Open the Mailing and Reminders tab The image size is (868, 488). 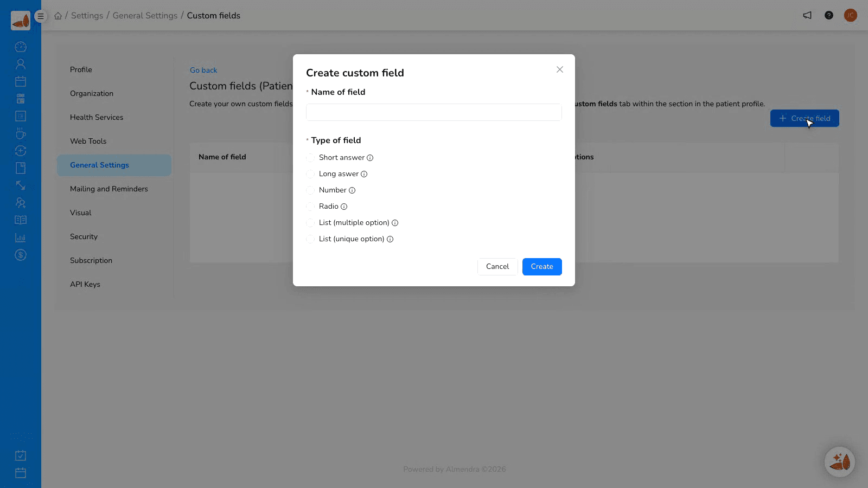114,189
